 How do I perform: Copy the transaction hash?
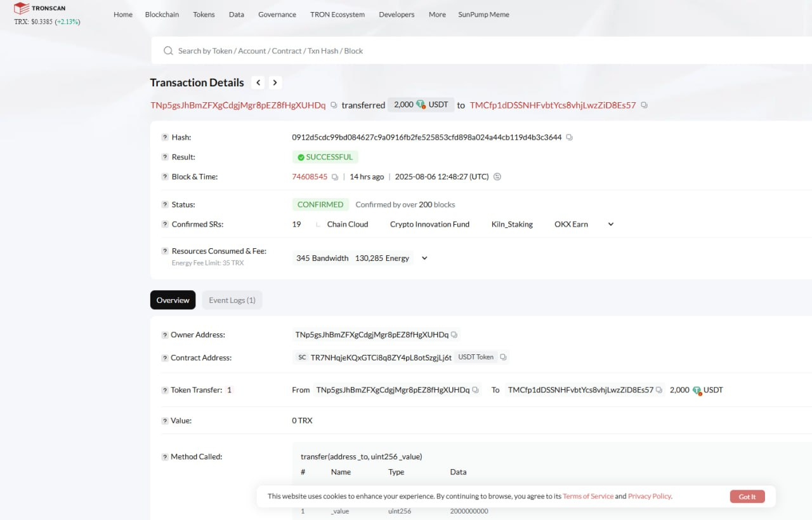[569, 137]
